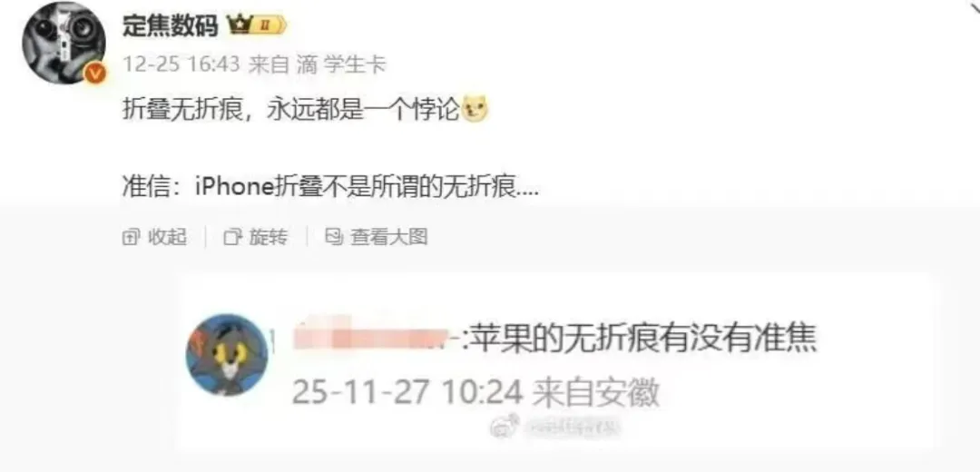Rotate the image using 旋转
980x472 pixels.
[x=256, y=237]
